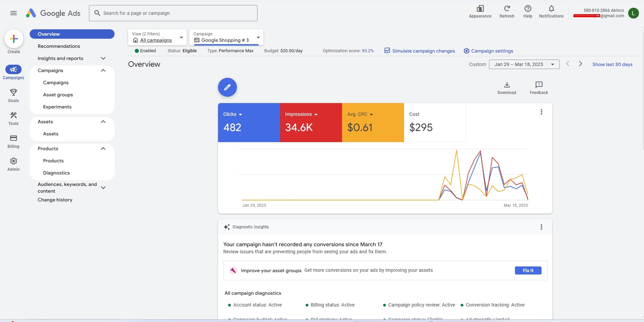Open Diagnostics under Products

[56, 173]
